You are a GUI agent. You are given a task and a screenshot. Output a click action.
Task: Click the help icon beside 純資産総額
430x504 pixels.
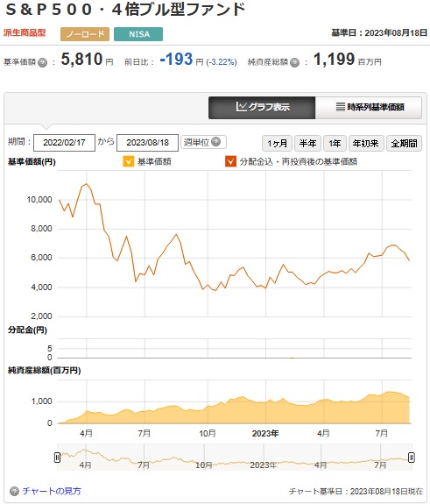[294, 62]
